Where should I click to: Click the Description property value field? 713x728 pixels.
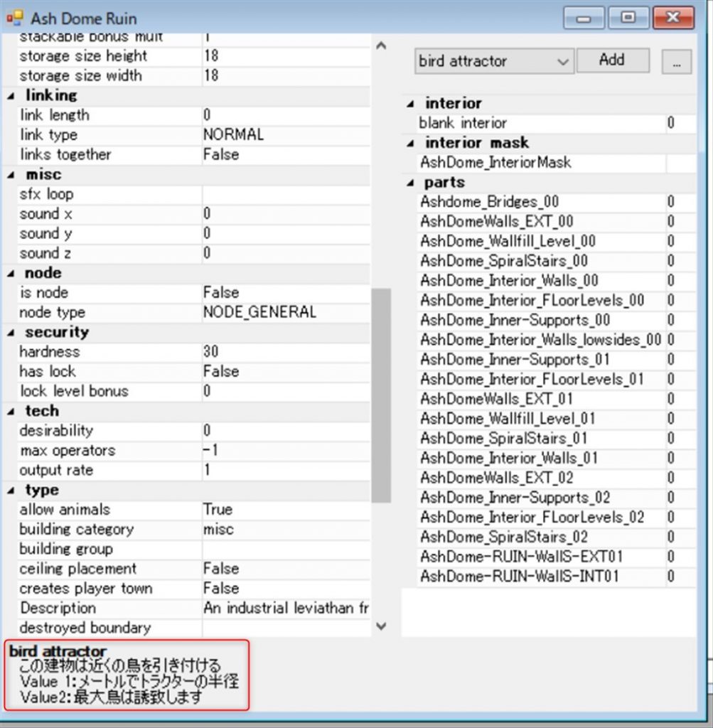pyautogui.click(x=284, y=609)
